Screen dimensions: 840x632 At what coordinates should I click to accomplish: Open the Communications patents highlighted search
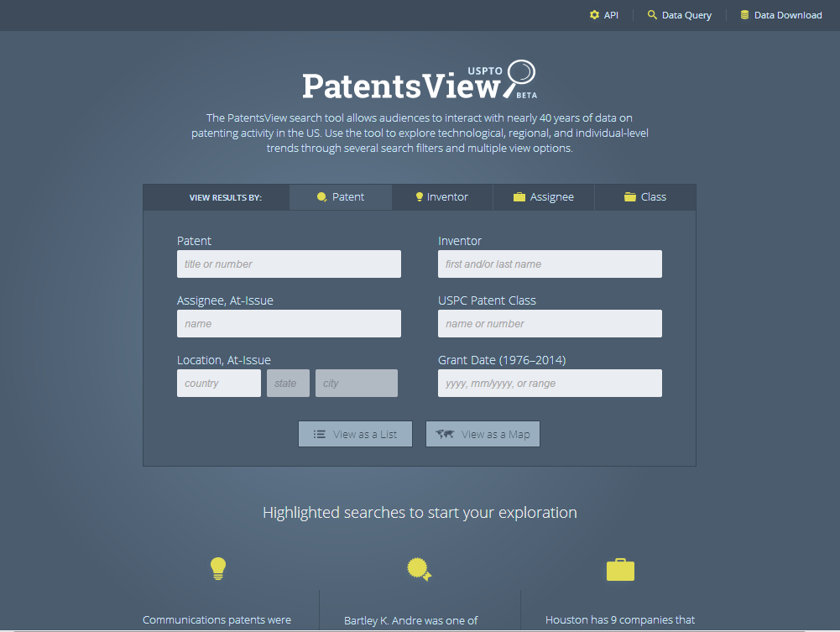217,620
